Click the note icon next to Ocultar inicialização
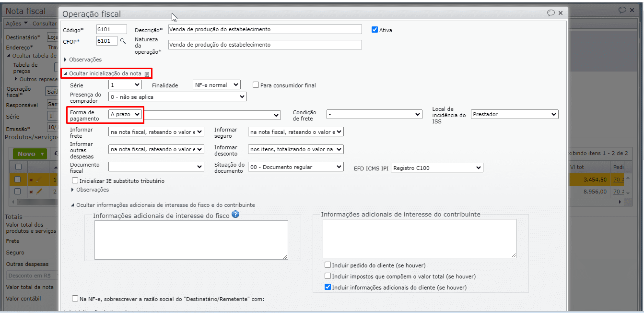Screen dimensions: 644x313 147,74
